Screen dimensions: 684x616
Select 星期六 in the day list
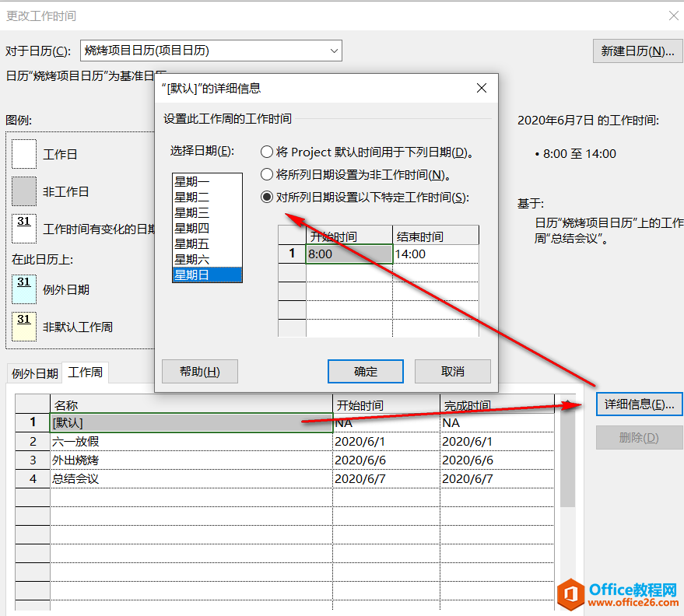click(x=191, y=259)
